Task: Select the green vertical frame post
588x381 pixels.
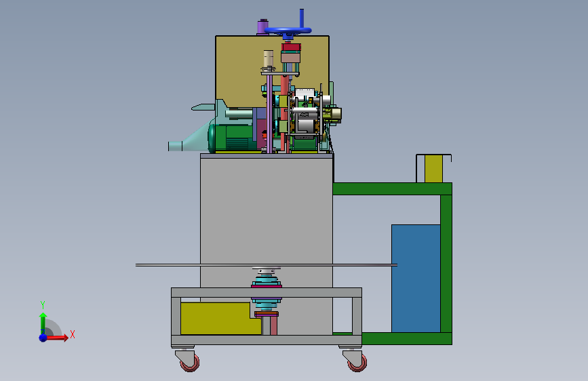Action: [x=446, y=263]
